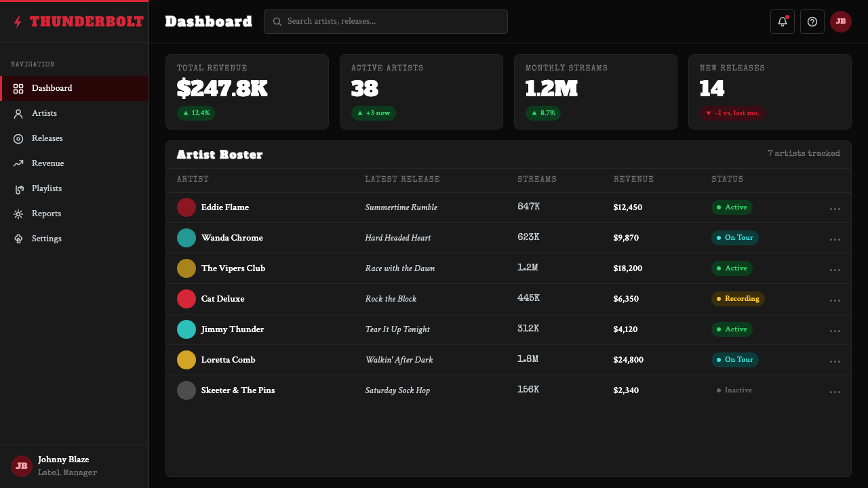868x488 pixels.
Task: Expand row actions for Cat Deluxe
Action: [x=835, y=300]
